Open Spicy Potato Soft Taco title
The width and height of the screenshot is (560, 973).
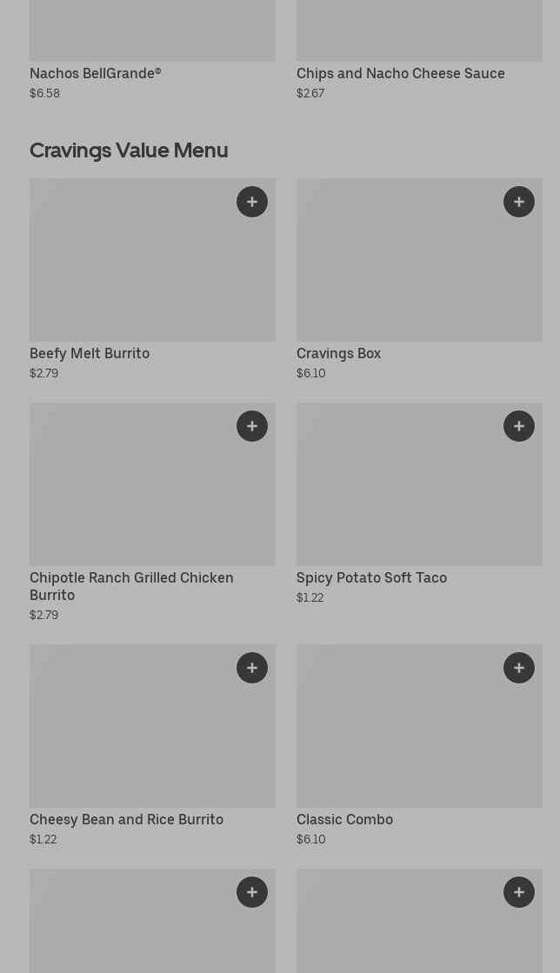(371, 578)
